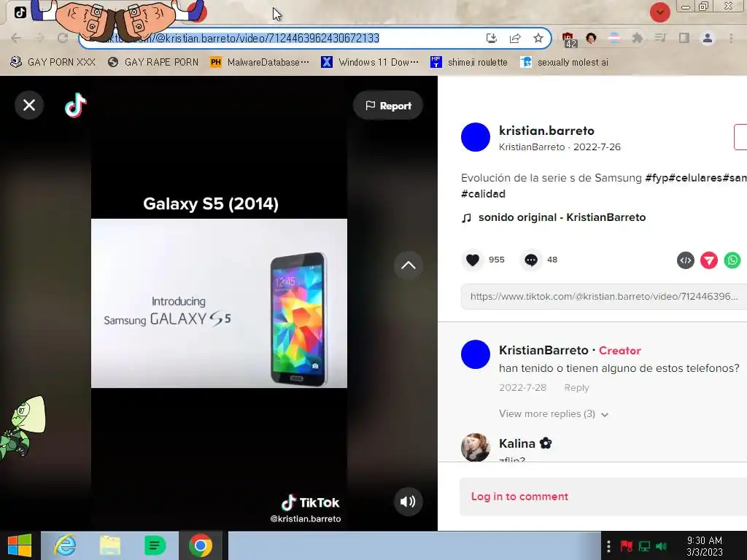Click the #fyp hashtag in the caption
The height and width of the screenshot is (560, 747).
(x=657, y=178)
